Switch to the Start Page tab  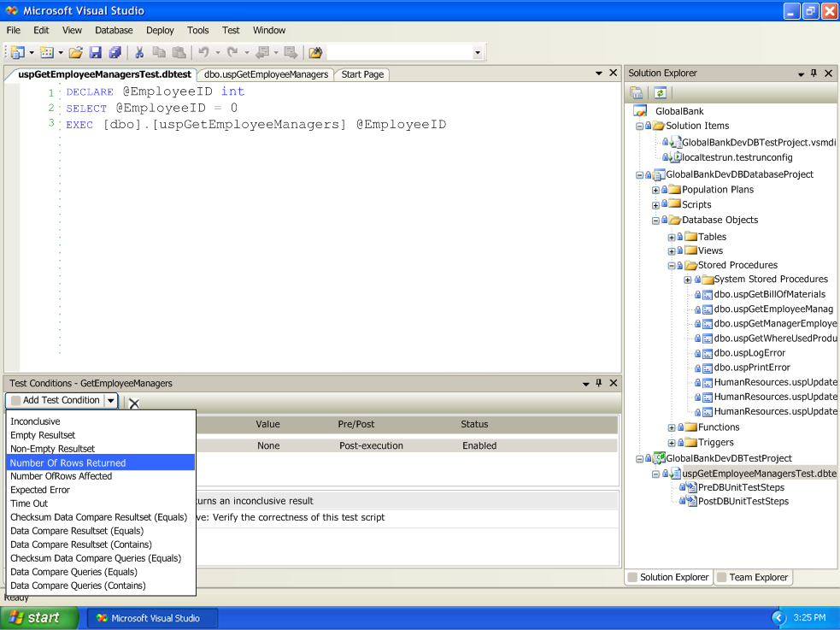pos(362,74)
